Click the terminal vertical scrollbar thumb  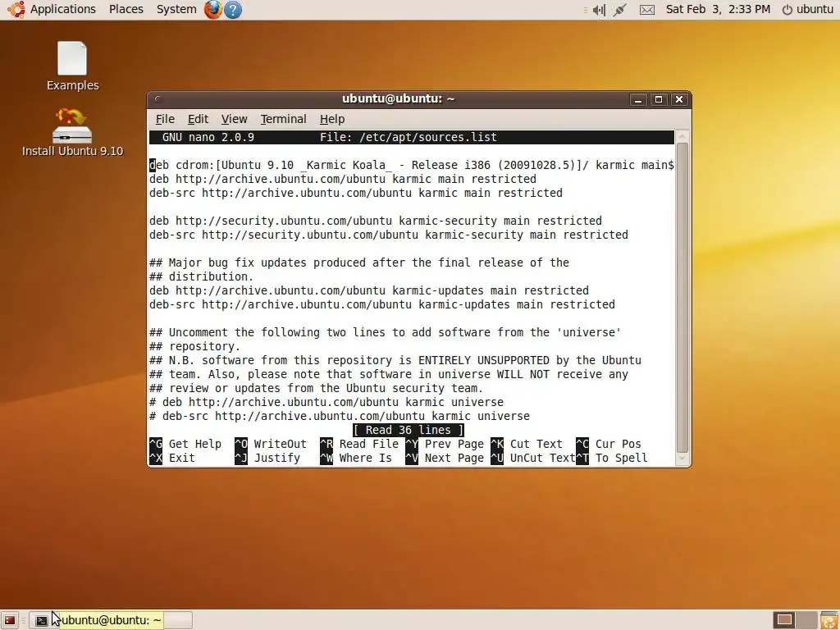682,297
